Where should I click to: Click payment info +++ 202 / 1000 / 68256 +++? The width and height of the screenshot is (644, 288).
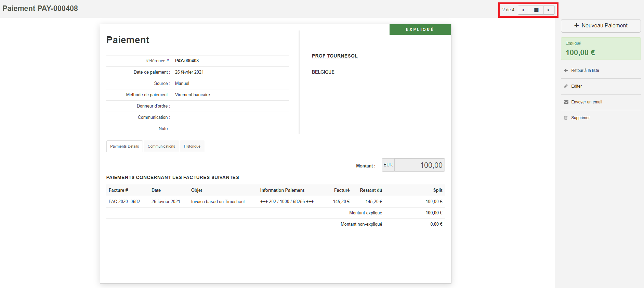tap(287, 202)
